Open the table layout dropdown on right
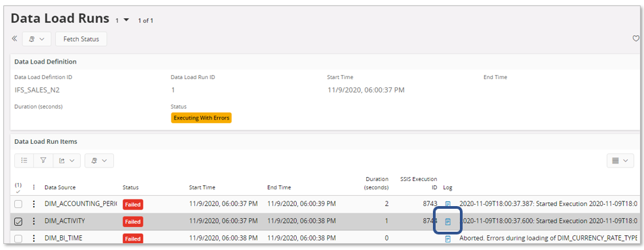This screenshot has height=250, width=644. pyautogui.click(x=620, y=161)
